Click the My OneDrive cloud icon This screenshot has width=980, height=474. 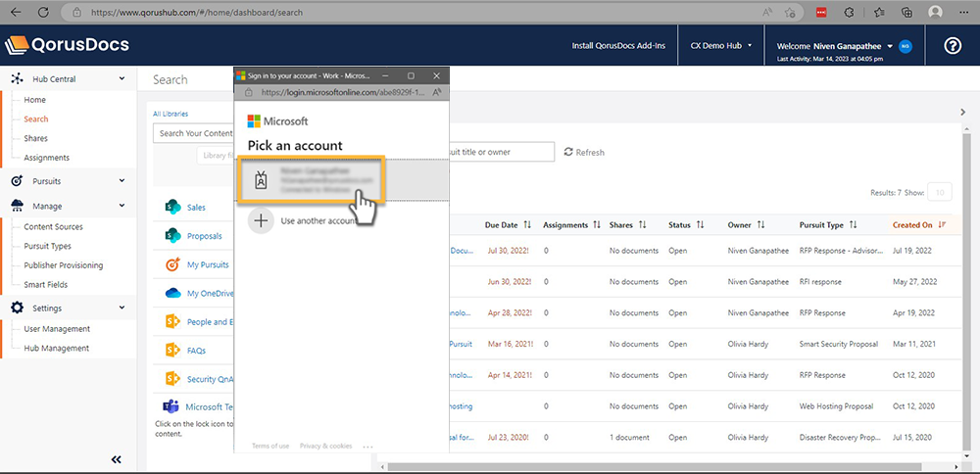[x=172, y=294]
